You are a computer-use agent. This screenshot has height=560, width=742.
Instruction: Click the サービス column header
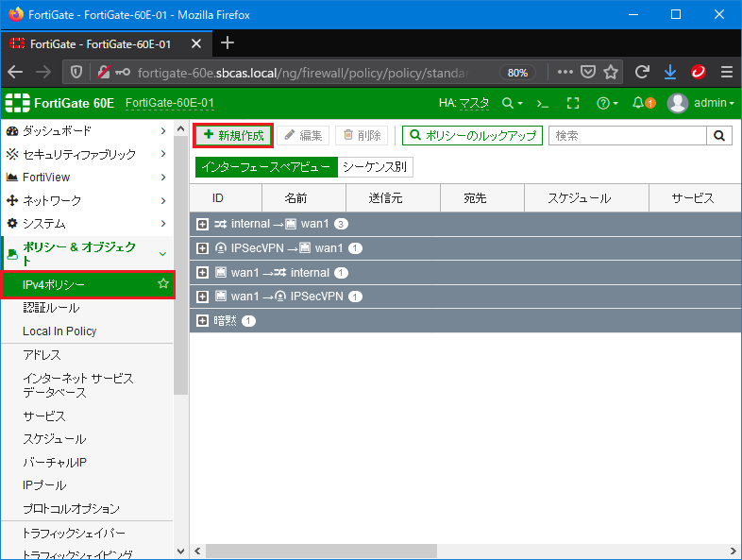click(695, 198)
